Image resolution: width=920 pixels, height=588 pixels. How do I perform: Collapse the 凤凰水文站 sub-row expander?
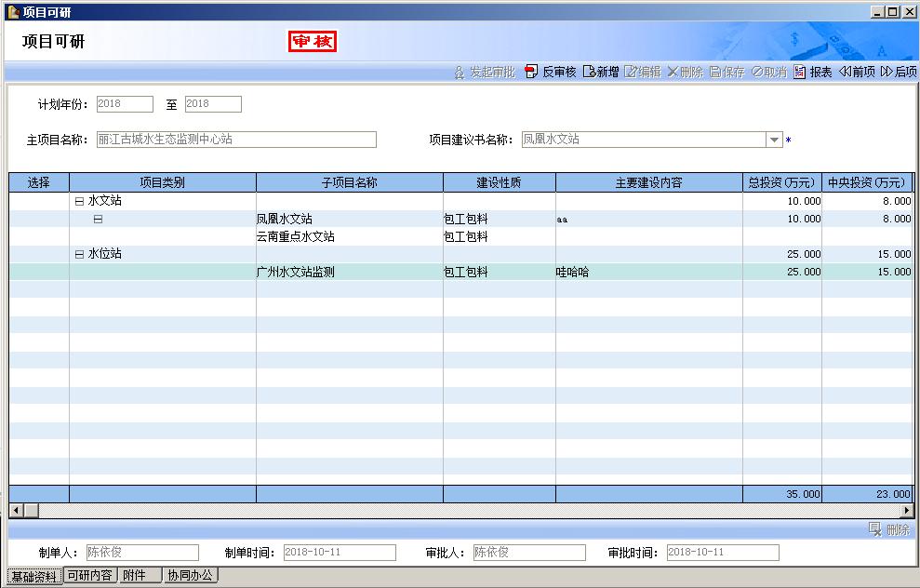click(x=98, y=220)
